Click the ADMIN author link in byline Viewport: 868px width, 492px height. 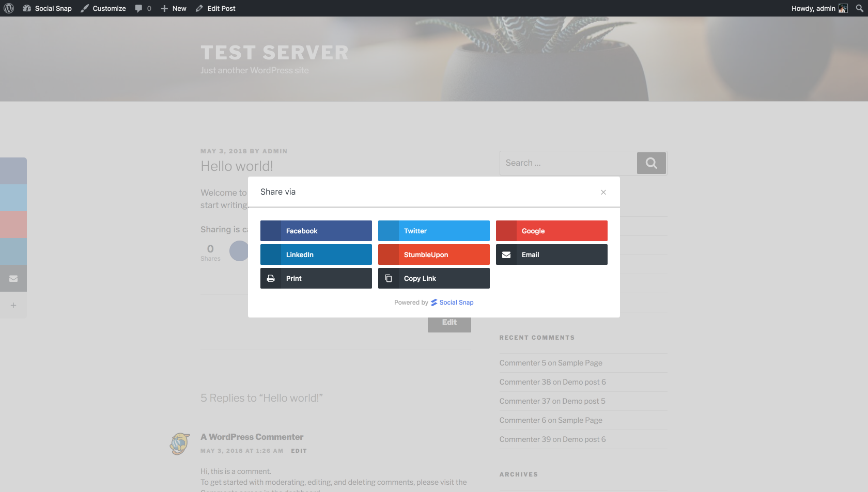274,151
